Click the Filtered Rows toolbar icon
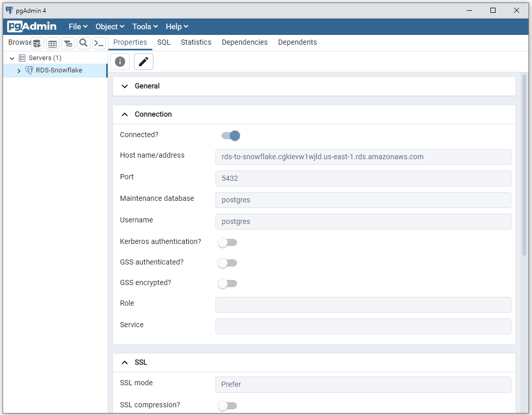Viewport: 532px width, 415px height. pos(68,43)
